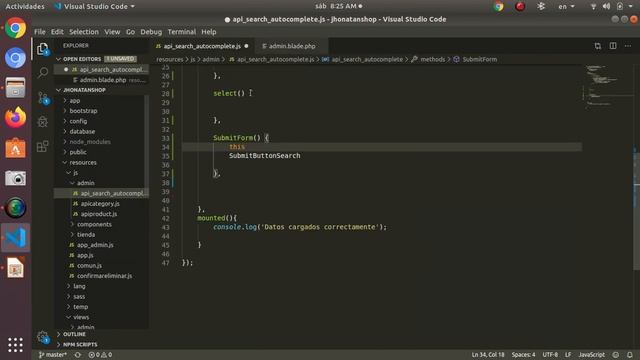Launch Firefox from the dock
The width and height of the screenshot is (640, 360).
16,118
